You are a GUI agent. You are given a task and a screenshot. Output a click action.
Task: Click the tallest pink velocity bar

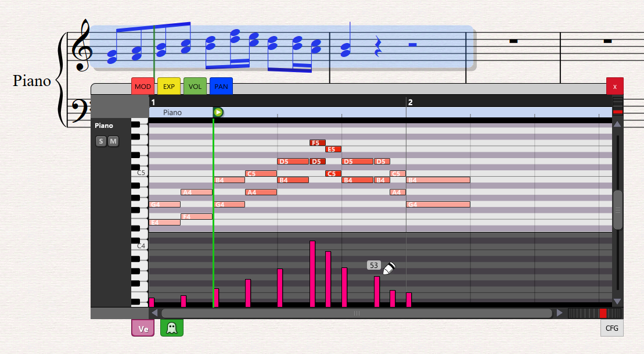click(x=312, y=273)
